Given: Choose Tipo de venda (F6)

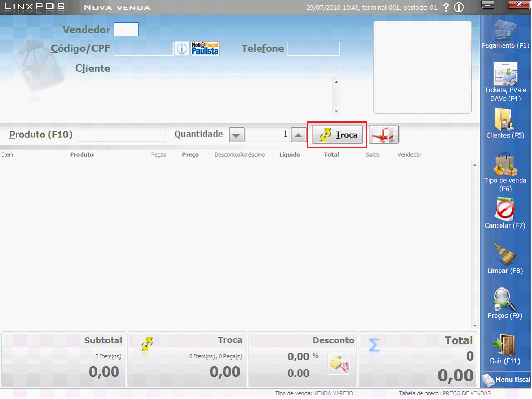Looking at the screenshot, I should point(505,172).
